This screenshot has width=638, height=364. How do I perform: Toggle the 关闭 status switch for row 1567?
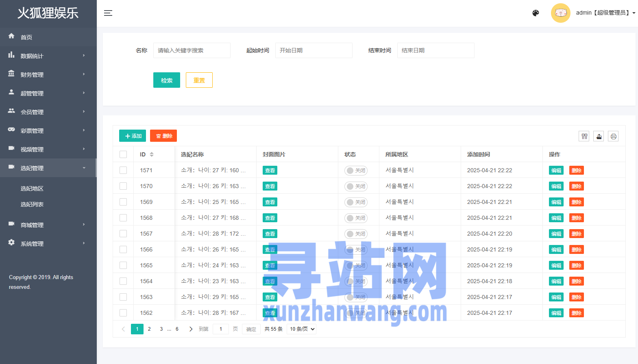(x=356, y=234)
